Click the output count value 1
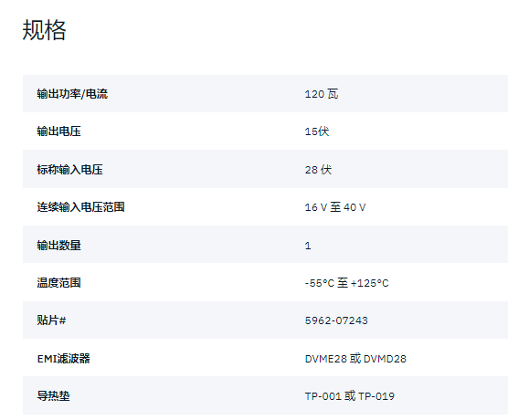The width and height of the screenshot is (508, 420). (308, 246)
